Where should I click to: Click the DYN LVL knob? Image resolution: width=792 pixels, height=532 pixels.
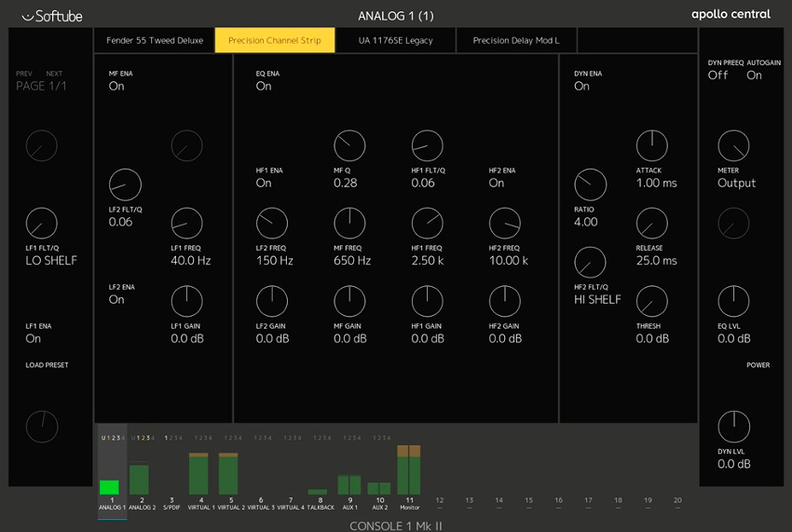733,427
